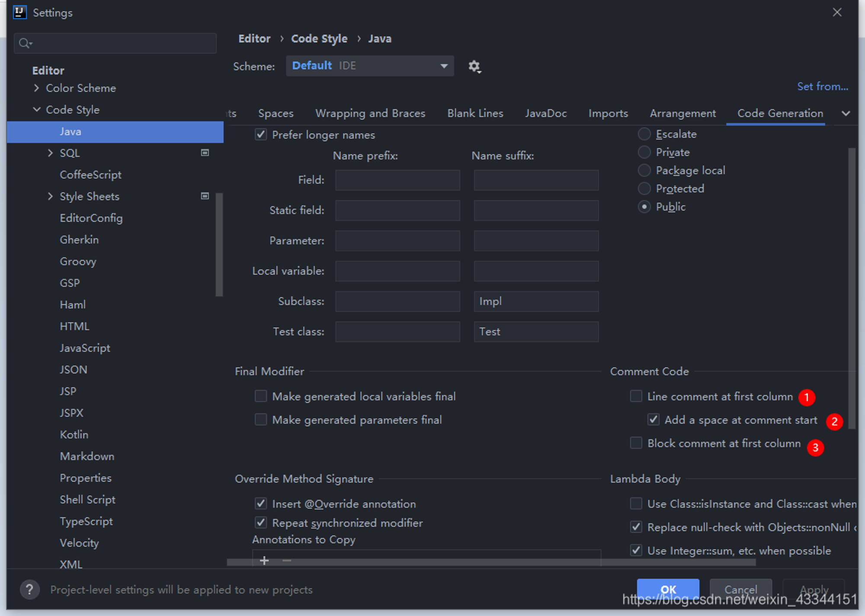Select Package local radio button
The width and height of the screenshot is (865, 616).
(644, 170)
